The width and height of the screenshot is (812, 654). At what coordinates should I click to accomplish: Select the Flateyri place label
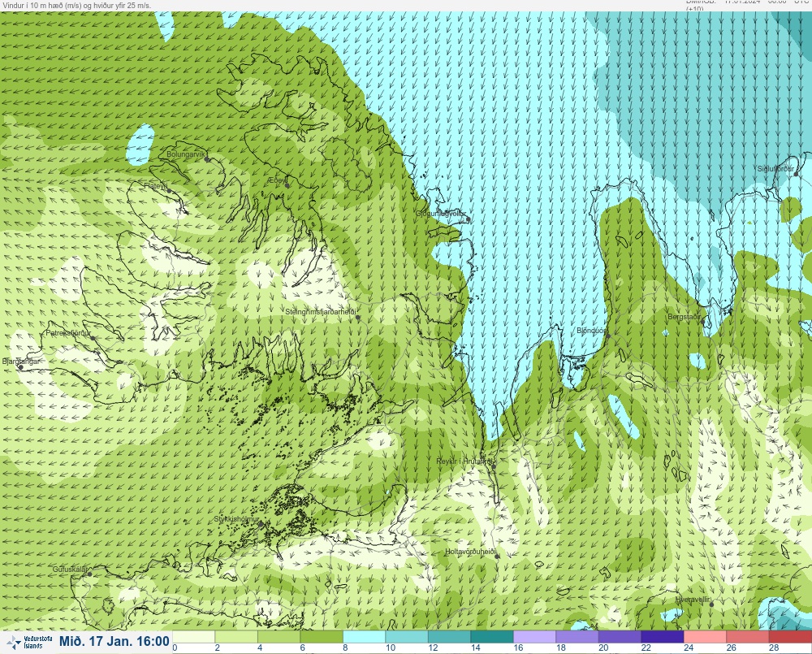coord(155,185)
